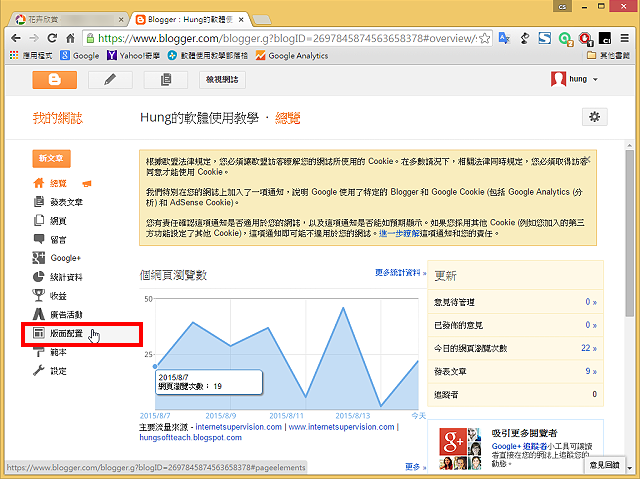Click the orange 新文章 button
The width and height of the screenshot is (642, 483).
(x=52, y=159)
